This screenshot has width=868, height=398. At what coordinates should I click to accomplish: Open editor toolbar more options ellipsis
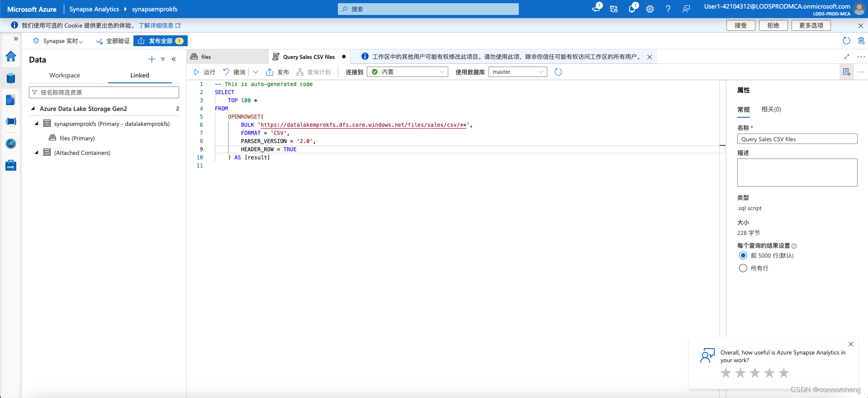click(x=861, y=72)
